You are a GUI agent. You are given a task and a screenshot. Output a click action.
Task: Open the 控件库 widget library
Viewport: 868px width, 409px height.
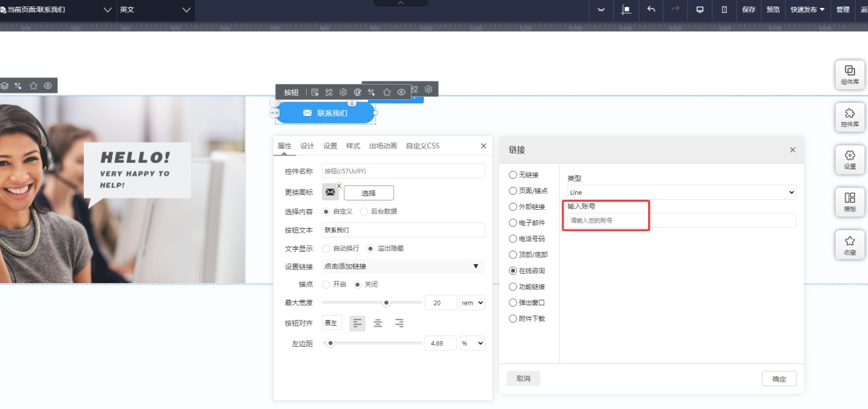tap(849, 117)
